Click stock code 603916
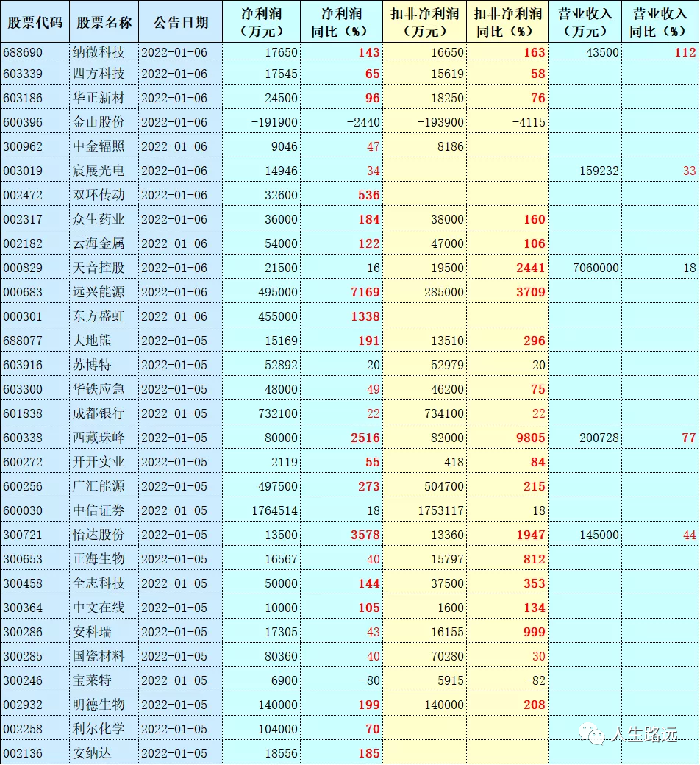 [35, 365]
